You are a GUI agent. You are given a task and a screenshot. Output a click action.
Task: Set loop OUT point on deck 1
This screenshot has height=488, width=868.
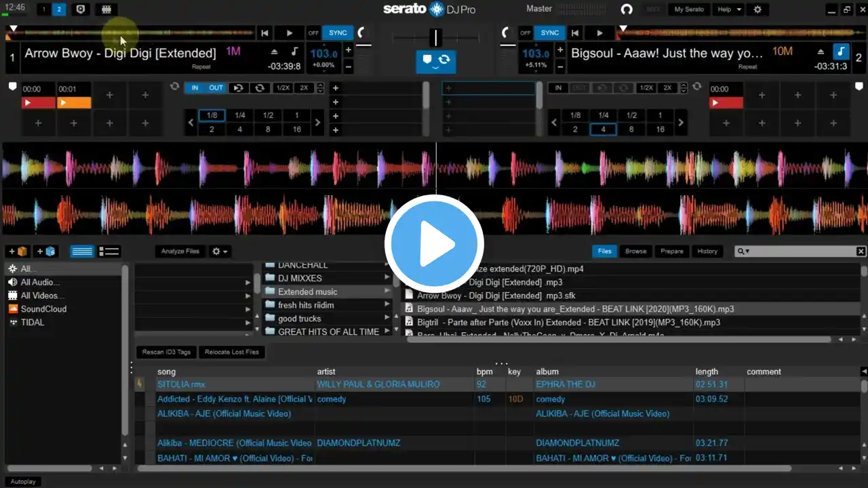(216, 88)
